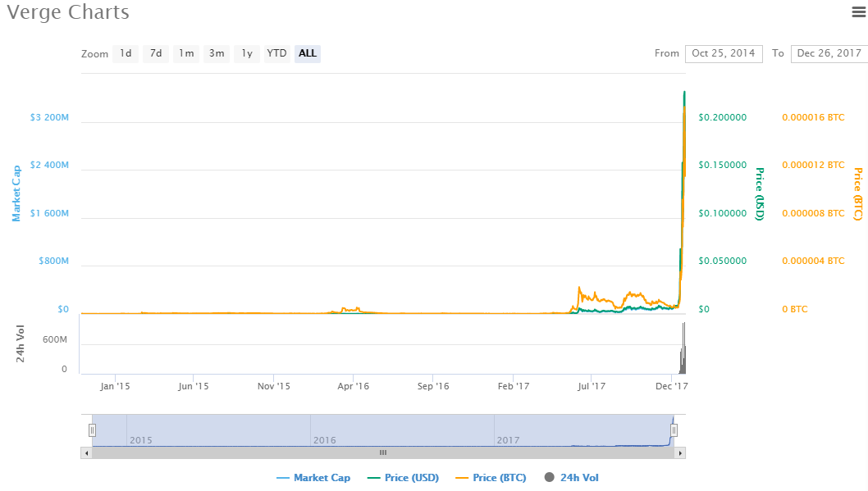
Task: Set zoom range to 7d
Action: (156, 53)
